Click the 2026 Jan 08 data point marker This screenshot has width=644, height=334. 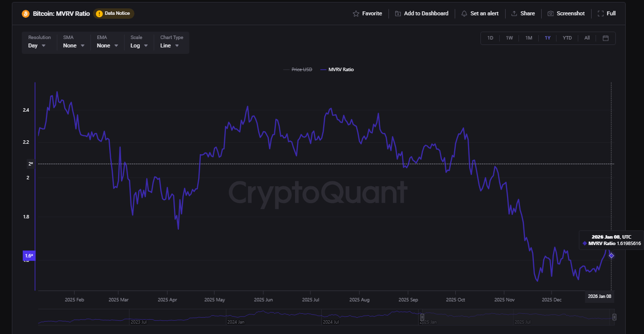click(x=611, y=255)
